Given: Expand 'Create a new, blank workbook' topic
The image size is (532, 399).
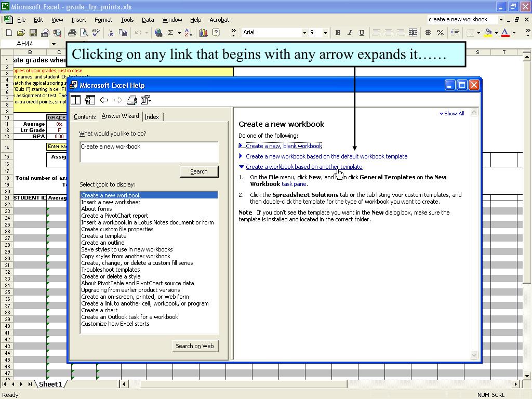Looking at the screenshot, I should (284, 146).
